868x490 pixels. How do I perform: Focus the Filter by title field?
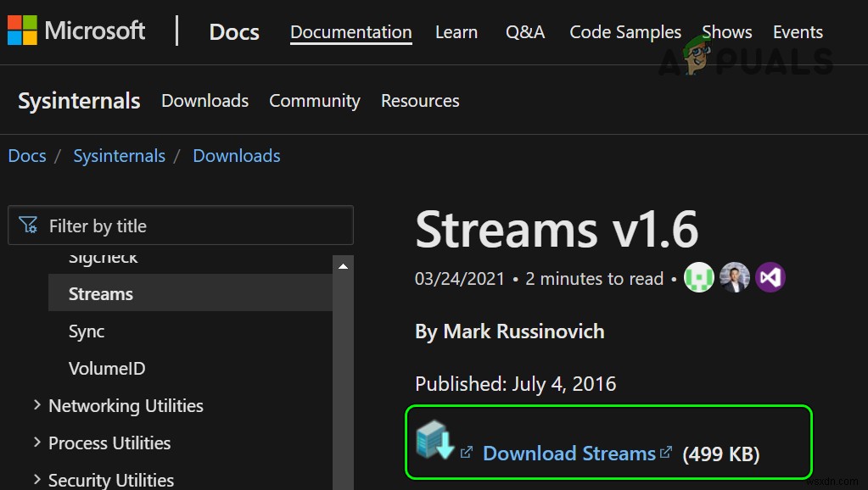[181, 226]
